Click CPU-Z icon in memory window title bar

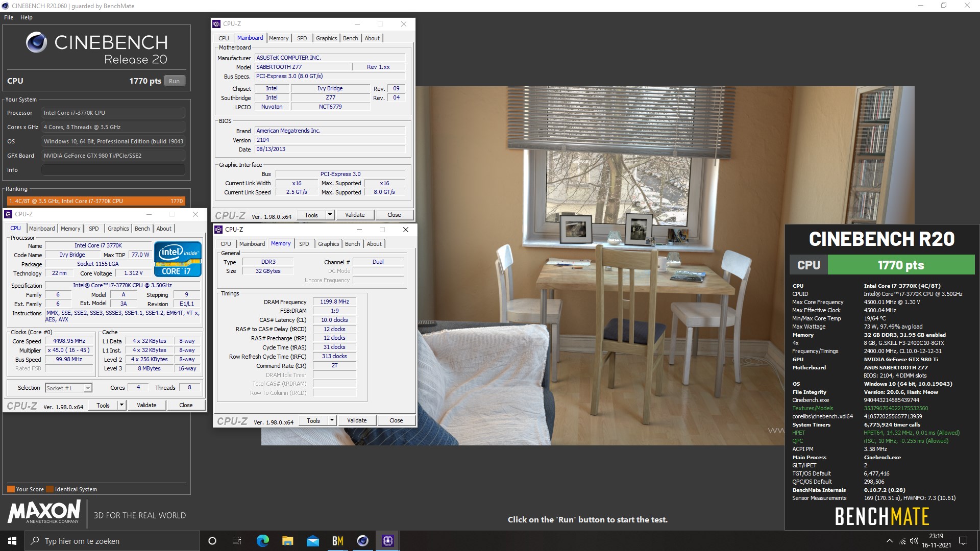point(219,230)
